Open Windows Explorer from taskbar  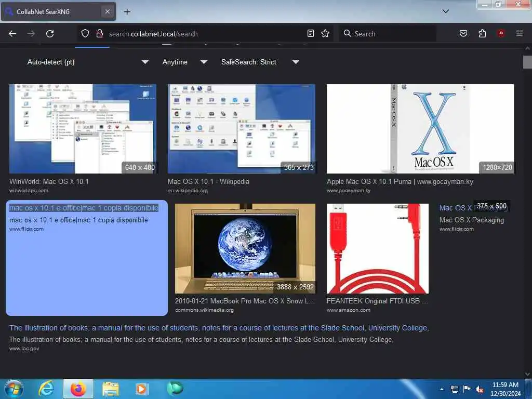110,389
